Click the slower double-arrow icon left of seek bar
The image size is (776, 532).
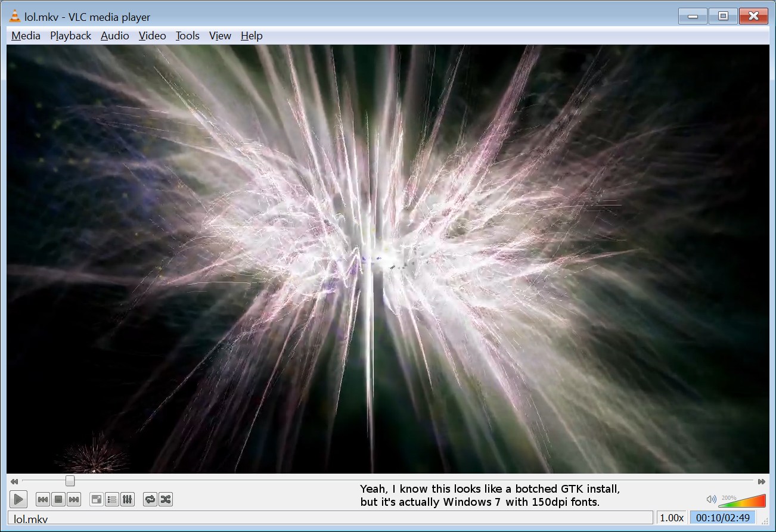14,481
